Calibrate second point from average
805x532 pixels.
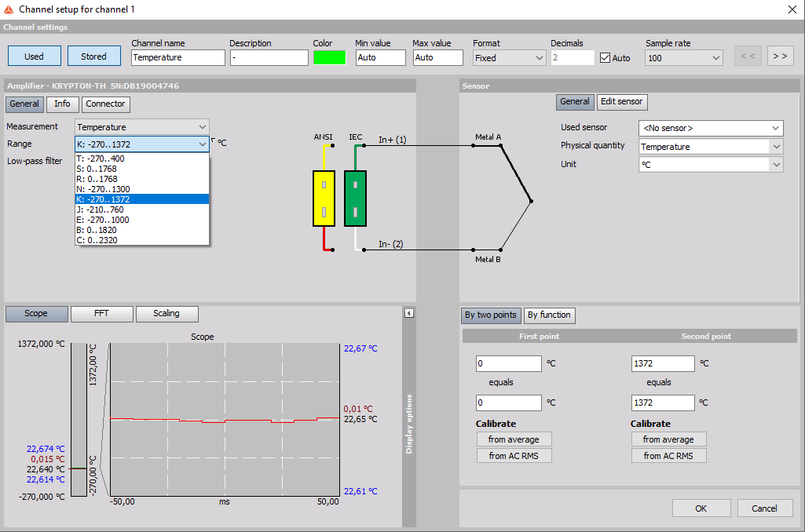[669, 439]
